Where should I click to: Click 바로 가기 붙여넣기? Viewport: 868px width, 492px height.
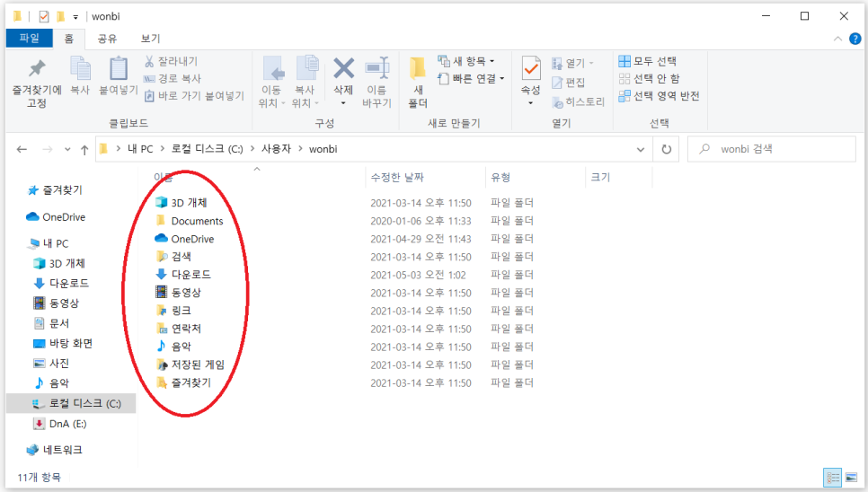[x=194, y=96]
